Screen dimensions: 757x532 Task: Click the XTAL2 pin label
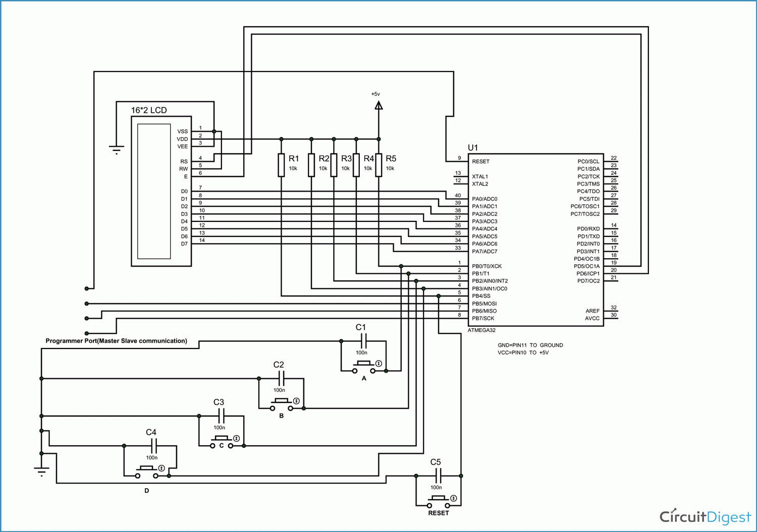click(x=480, y=184)
